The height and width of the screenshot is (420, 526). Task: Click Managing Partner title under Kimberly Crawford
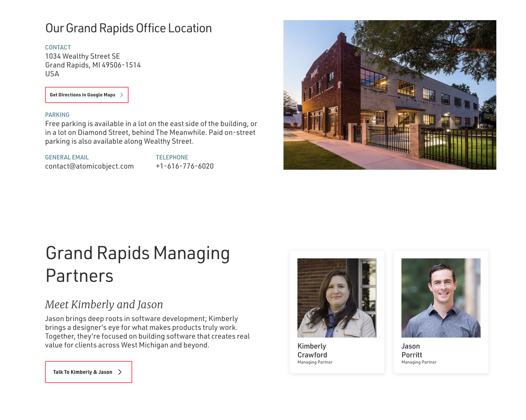(315, 362)
